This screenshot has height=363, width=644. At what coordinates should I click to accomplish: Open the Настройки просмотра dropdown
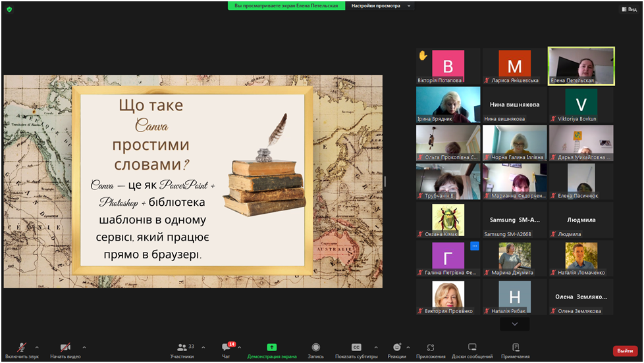point(380,6)
